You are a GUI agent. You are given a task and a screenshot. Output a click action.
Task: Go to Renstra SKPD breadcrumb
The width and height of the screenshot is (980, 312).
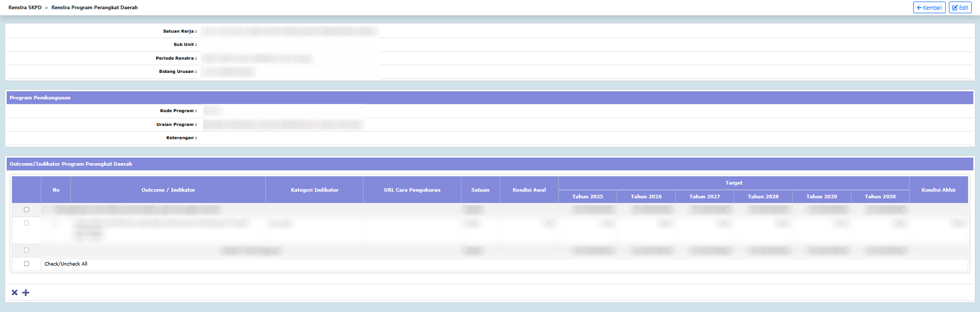coord(25,8)
